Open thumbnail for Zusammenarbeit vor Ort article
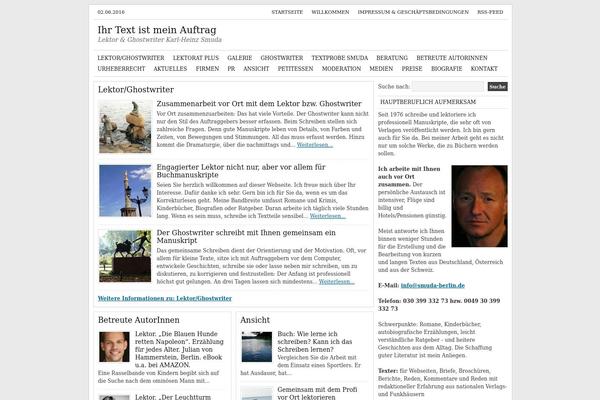600x400 pixels. coord(125,127)
